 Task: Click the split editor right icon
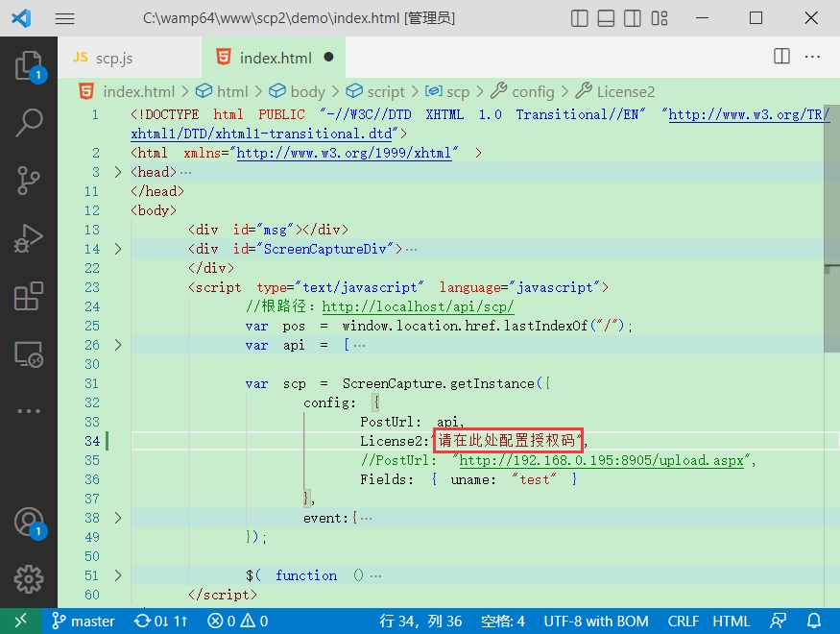tap(782, 58)
